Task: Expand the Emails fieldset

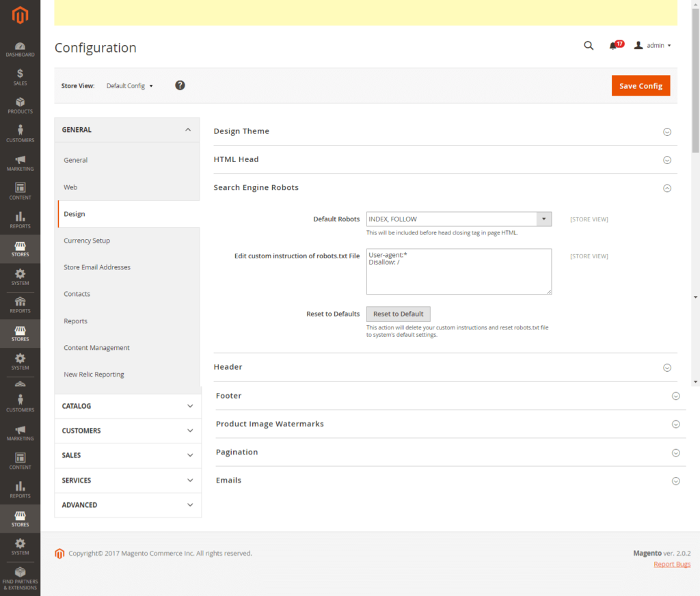Action: click(x=451, y=480)
